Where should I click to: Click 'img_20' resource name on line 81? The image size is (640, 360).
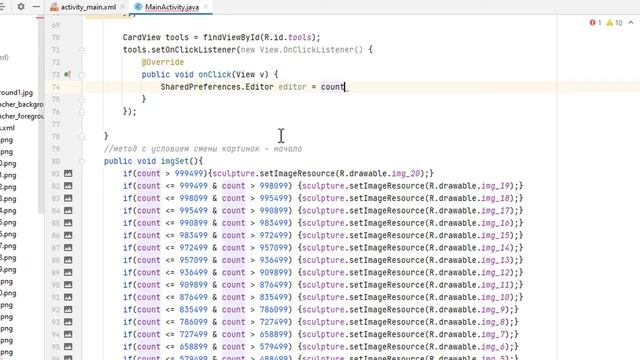[406, 173]
